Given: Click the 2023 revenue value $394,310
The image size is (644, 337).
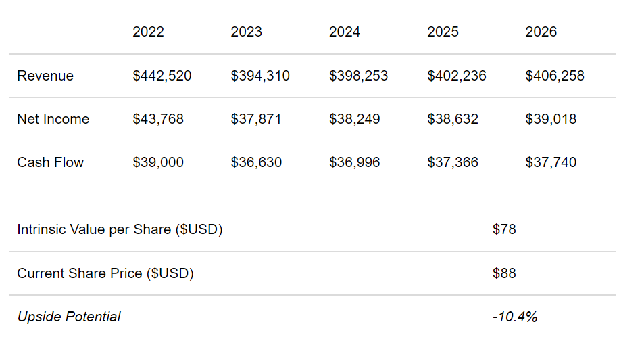Looking at the screenshot, I should click(x=260, y=76).
